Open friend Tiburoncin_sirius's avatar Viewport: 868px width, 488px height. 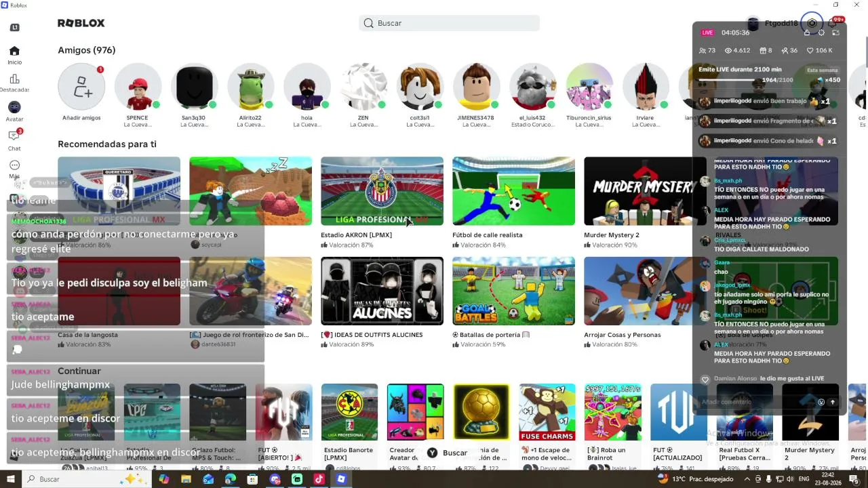coord(589,87)
